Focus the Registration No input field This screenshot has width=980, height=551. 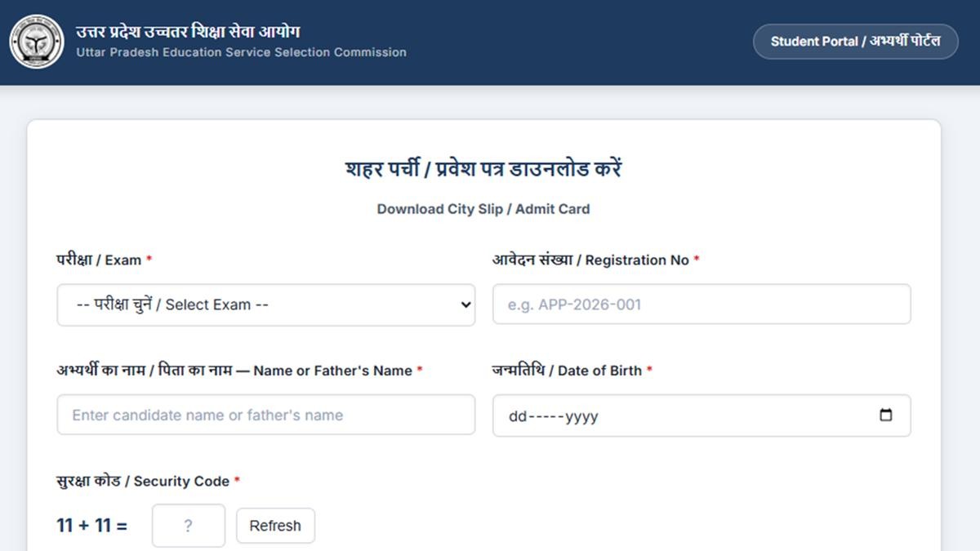tap(701, 304)
